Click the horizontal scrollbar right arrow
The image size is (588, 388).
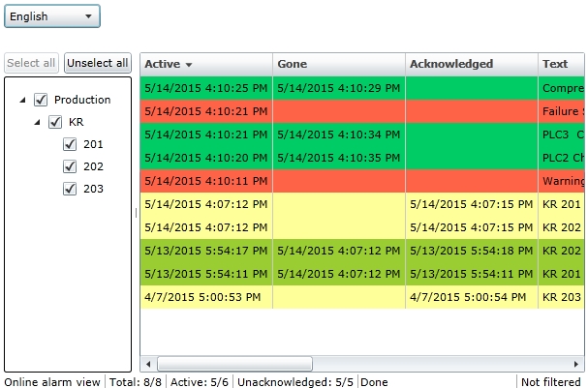[580, 364]
